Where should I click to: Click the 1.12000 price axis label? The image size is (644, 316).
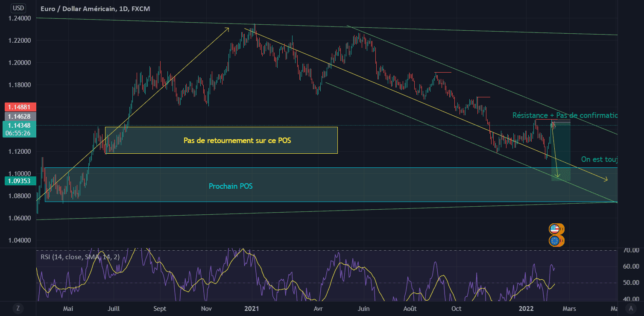tap(19, 152)
